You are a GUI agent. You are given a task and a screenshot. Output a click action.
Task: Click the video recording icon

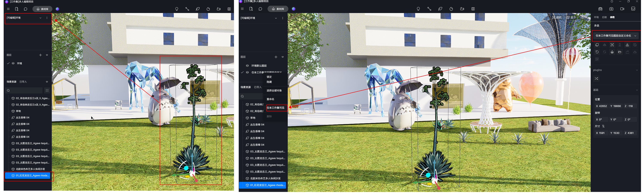point(622,9)
